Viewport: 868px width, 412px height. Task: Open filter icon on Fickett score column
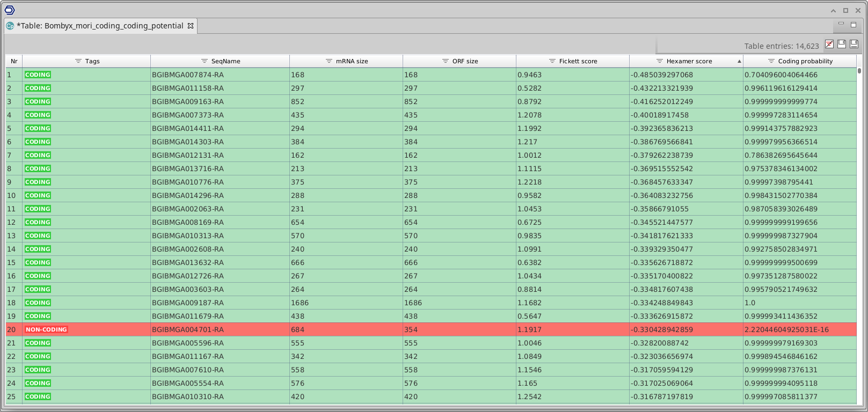(552, 61)
